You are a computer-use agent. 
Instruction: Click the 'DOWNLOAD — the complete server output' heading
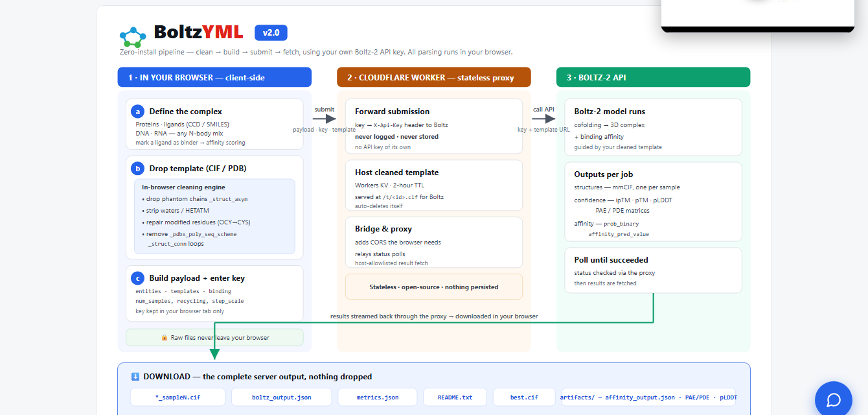[x=258, y=377]
